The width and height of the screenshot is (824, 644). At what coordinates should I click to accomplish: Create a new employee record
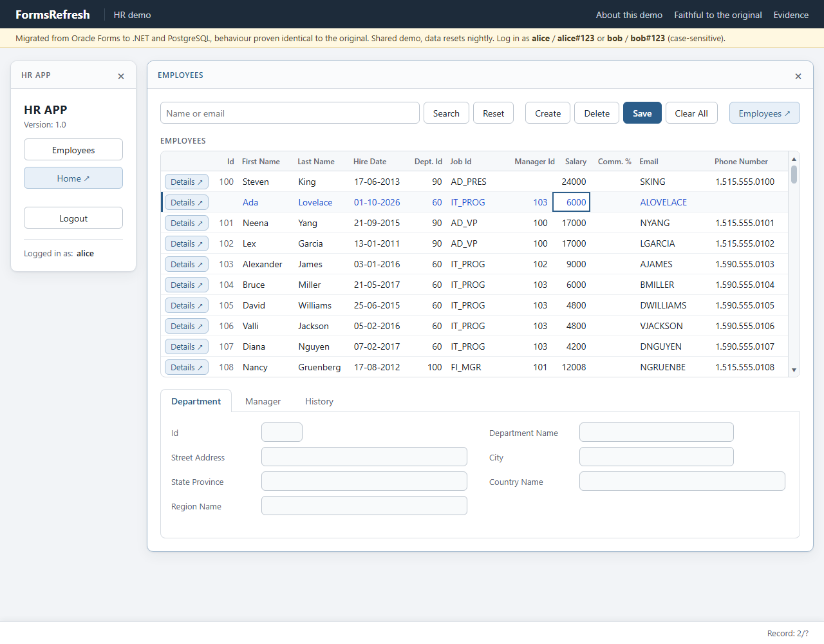pos(548,113)
